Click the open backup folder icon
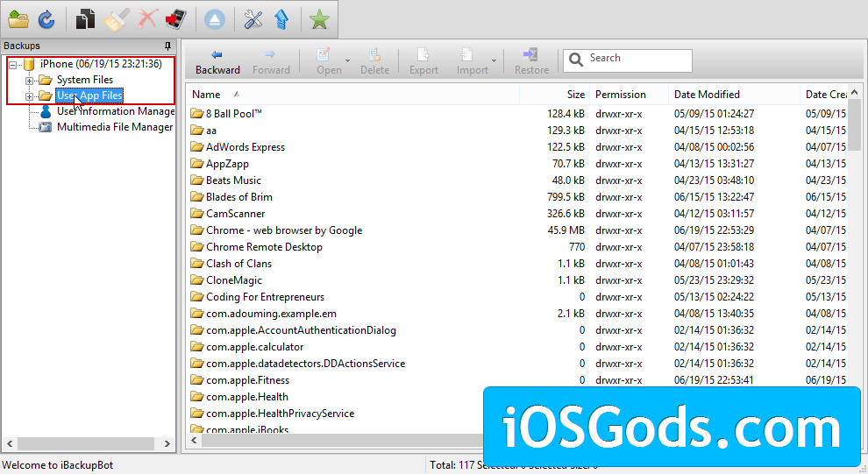The image size is (868, 474). 19,19
